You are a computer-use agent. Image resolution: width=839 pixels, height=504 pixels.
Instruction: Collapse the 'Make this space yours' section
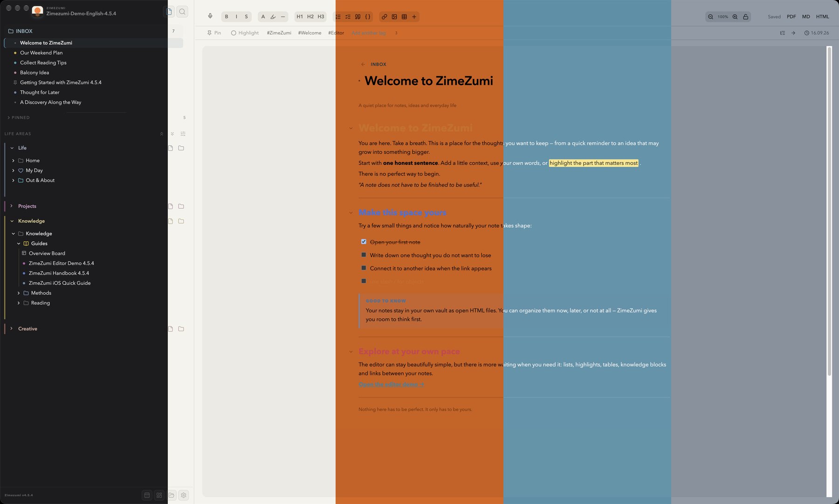[x=351, y=213]
